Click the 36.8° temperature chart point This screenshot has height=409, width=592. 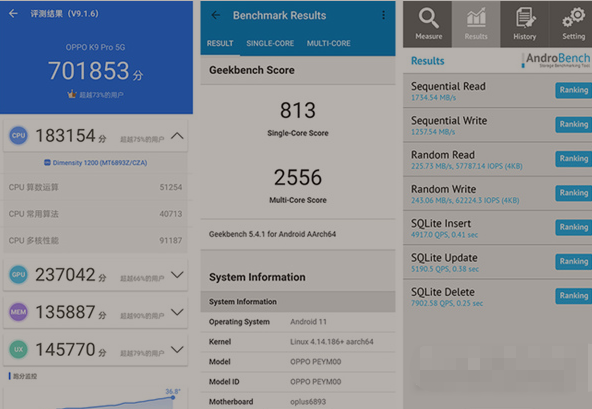pos(173,397)
